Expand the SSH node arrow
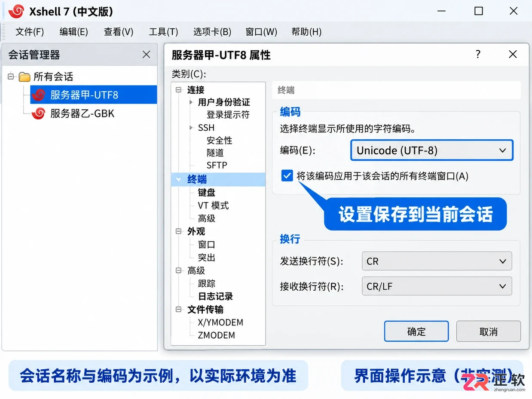This screenshot has width=532, height=399. 191,128
